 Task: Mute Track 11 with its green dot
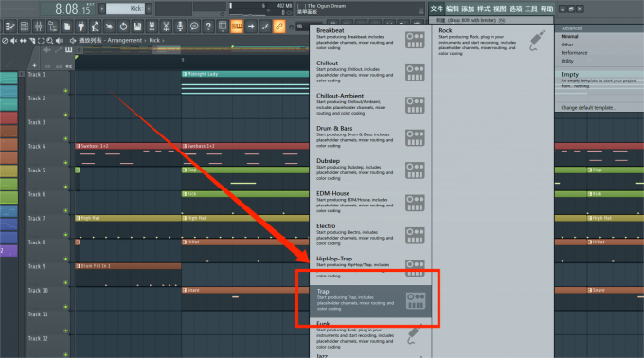(65, 331)
